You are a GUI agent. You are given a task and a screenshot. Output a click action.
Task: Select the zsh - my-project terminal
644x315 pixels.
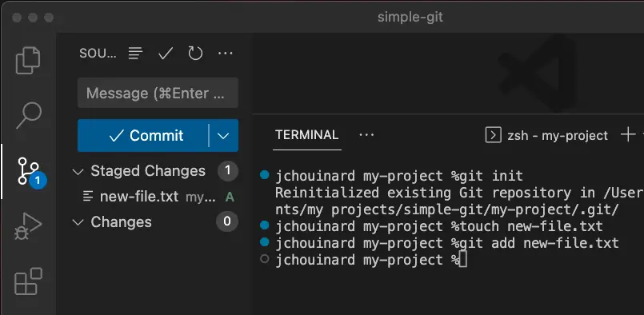pyautogui.click(x=546, y=135)
